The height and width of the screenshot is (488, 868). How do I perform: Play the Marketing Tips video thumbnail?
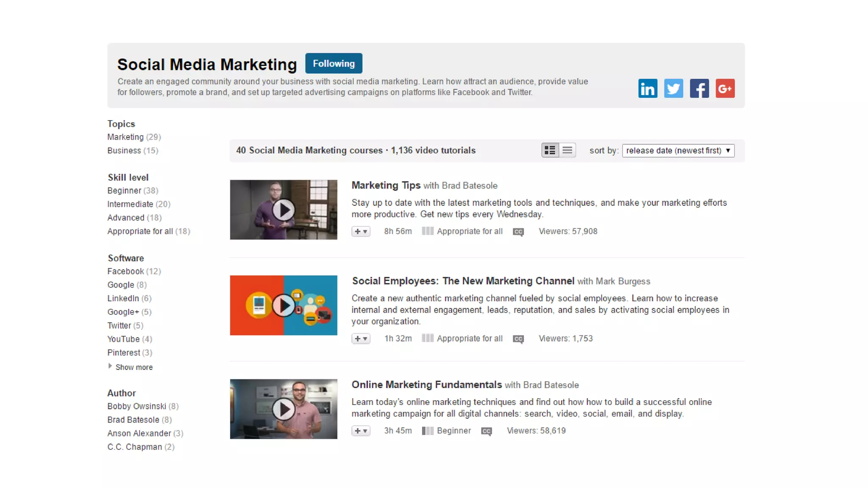284,210
